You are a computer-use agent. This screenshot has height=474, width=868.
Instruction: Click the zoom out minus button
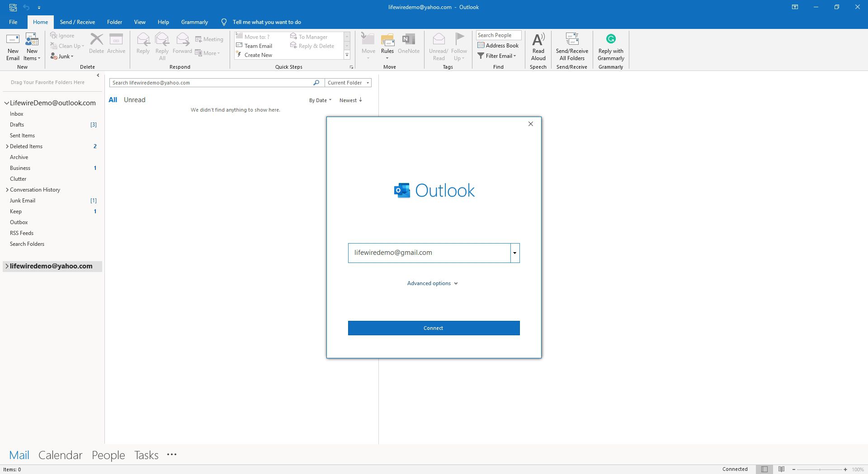(x=794, y=469)
